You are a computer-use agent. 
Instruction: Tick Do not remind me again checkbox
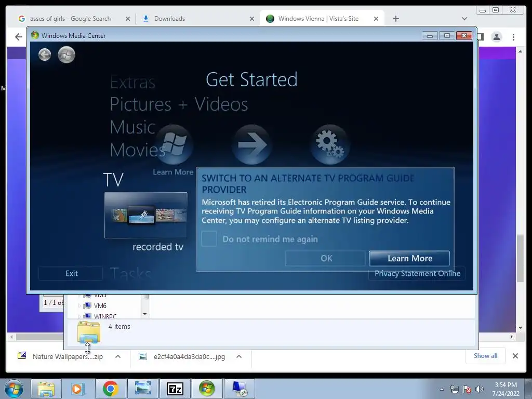point(209,239)
